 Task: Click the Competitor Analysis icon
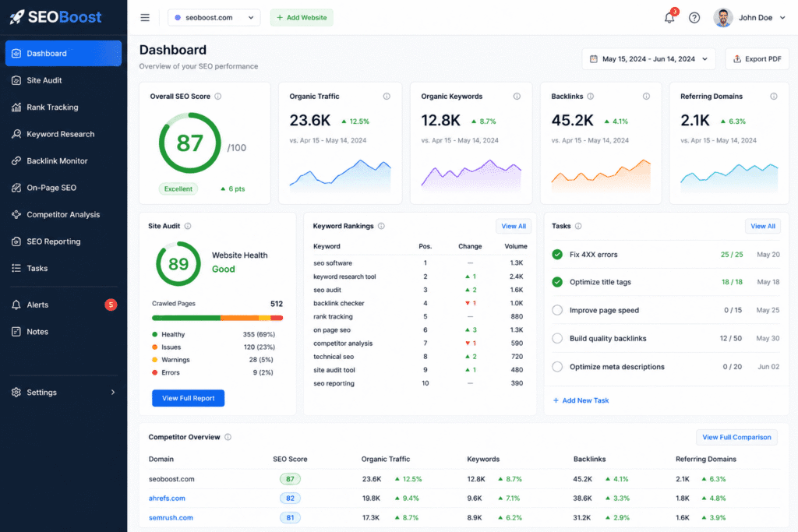coord(16,215)
